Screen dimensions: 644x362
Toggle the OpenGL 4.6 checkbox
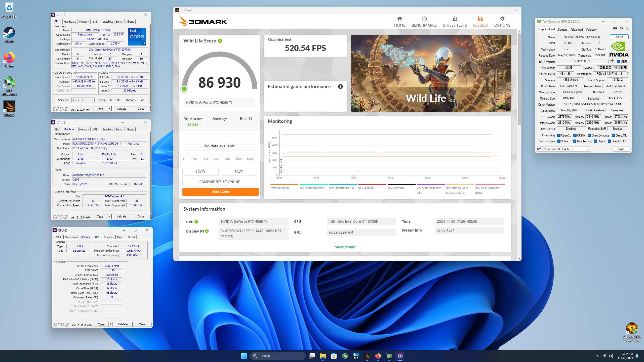coord(609,141)
